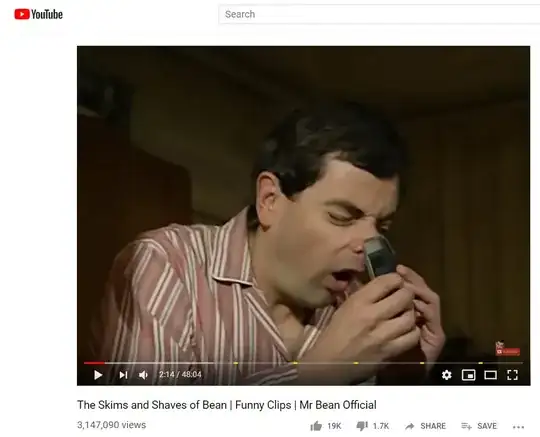Viewport: 540px width, 437px height.
Task: Enter full screen mode
Action: point(512,375)
